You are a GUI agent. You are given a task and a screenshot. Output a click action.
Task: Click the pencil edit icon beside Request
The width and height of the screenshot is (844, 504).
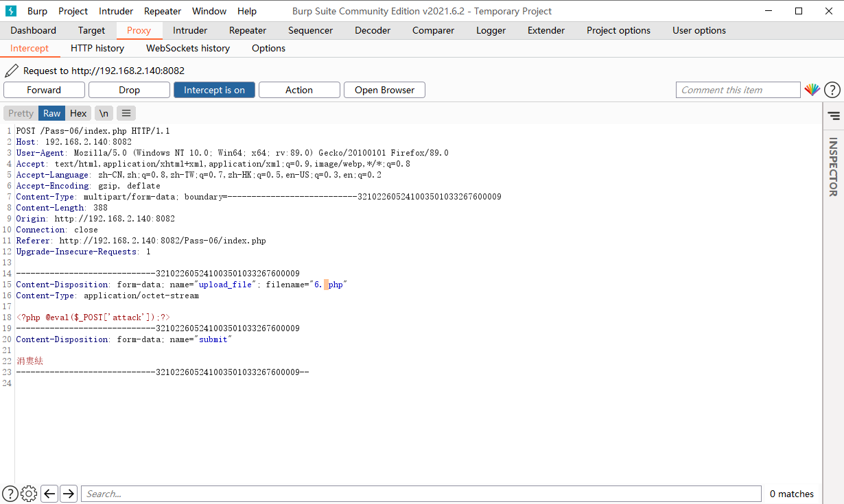12,71
